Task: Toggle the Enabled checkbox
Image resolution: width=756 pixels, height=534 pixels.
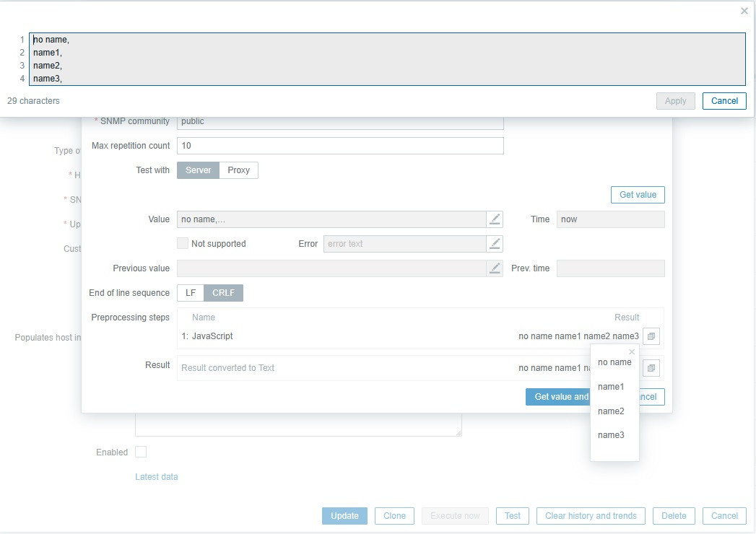Action: [141, 452]
